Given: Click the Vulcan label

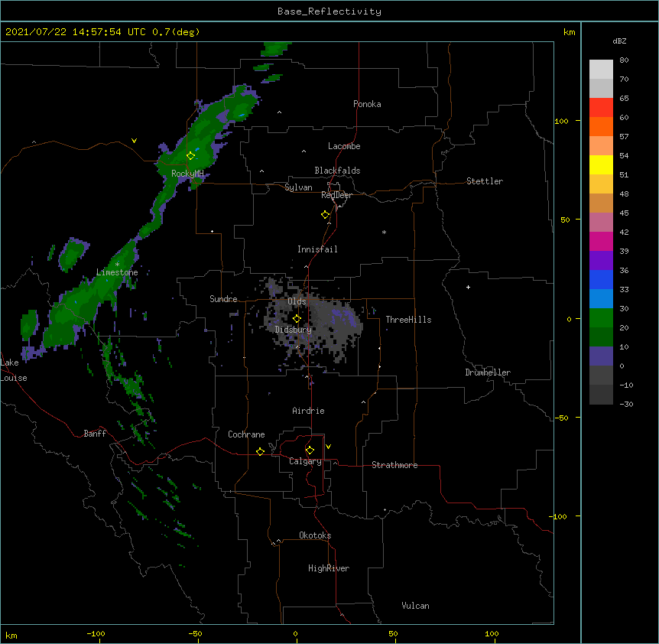Looking at the screenshot, I should tap(415, 606).
